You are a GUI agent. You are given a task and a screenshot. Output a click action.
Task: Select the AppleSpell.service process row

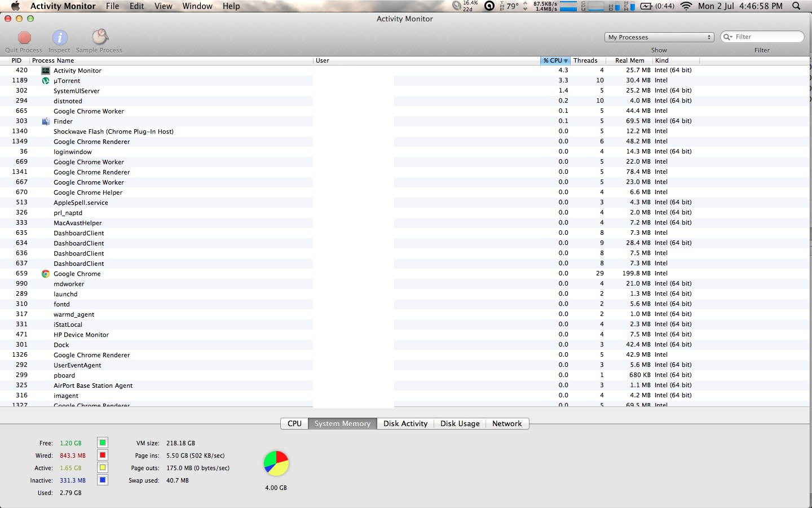[x=406, y=203]
